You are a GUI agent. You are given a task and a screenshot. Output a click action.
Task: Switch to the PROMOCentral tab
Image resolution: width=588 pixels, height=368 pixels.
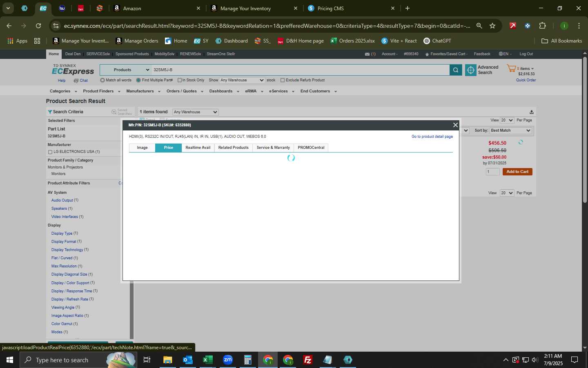coord(311,148)
